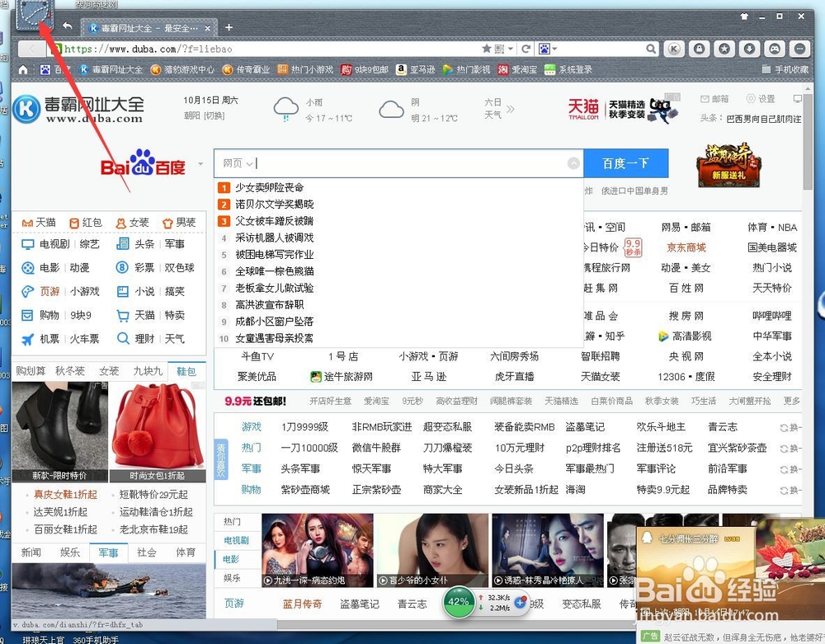
Task: Choose suggestion 诺贝尔文学奖揭晓
Action: point(274,204)
